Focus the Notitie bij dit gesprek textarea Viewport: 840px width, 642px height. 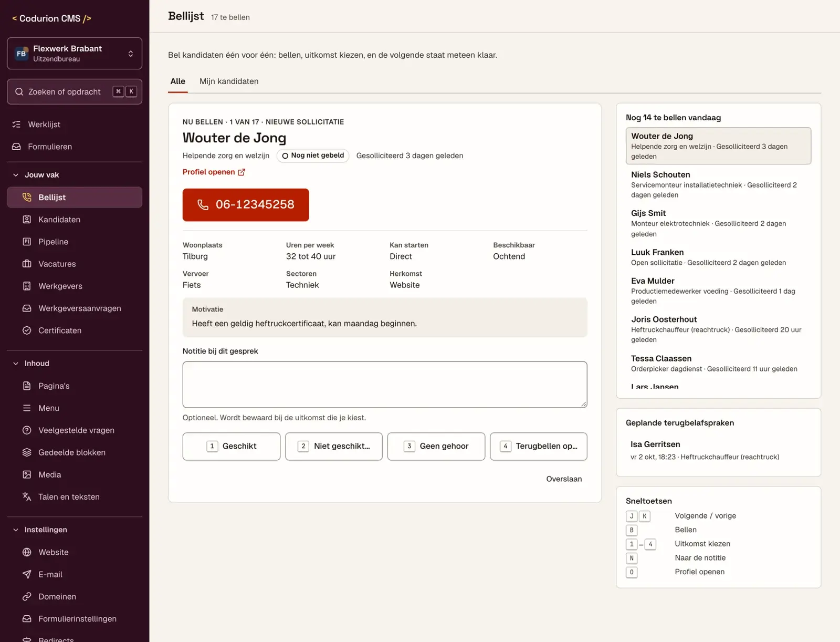pyautogui.click(x=385, y=385)
